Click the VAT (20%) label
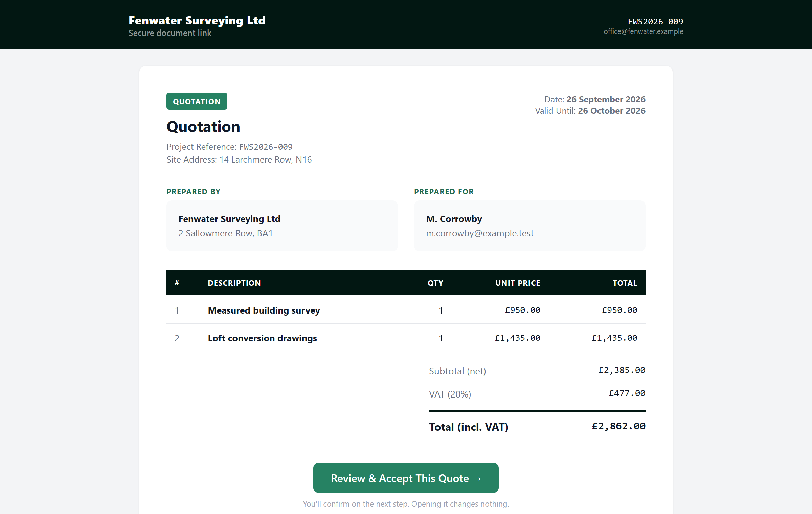 click(x=450, y=394)
